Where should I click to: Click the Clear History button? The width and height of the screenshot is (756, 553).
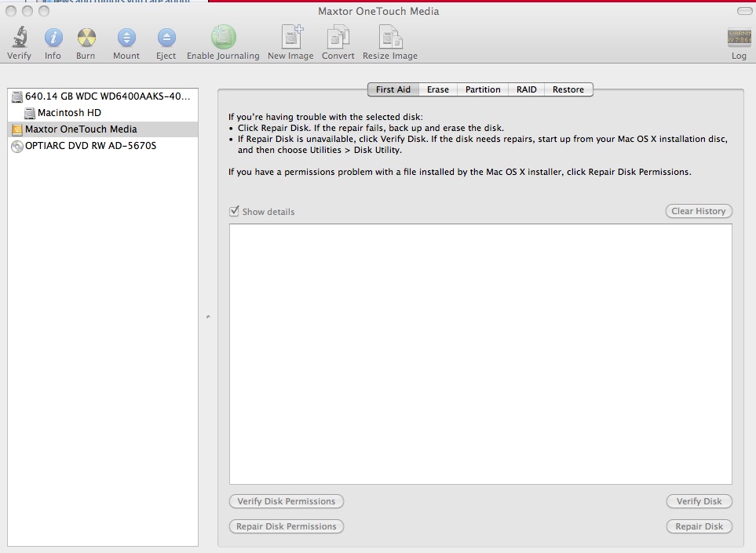699,211
